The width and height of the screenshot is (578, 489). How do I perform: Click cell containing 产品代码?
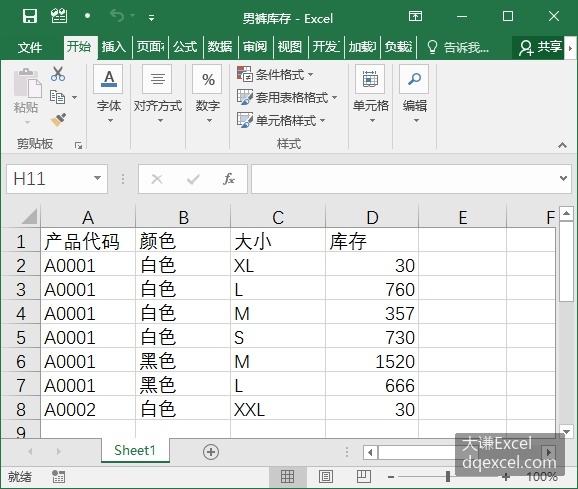[88, 241]
